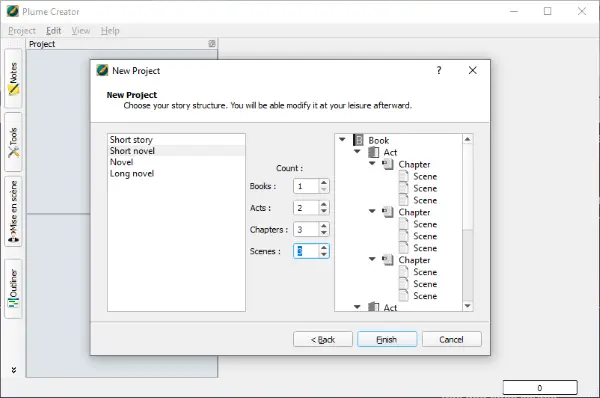Viewport: 600px width, 398px height.
Task: Decrease the Chapters count
Action: [324, 233]
